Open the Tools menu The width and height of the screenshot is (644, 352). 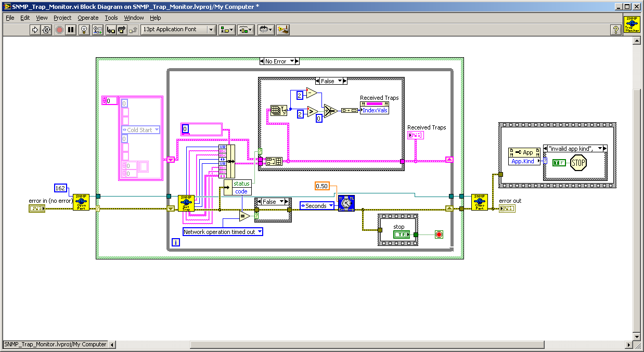tap(111, 18)
